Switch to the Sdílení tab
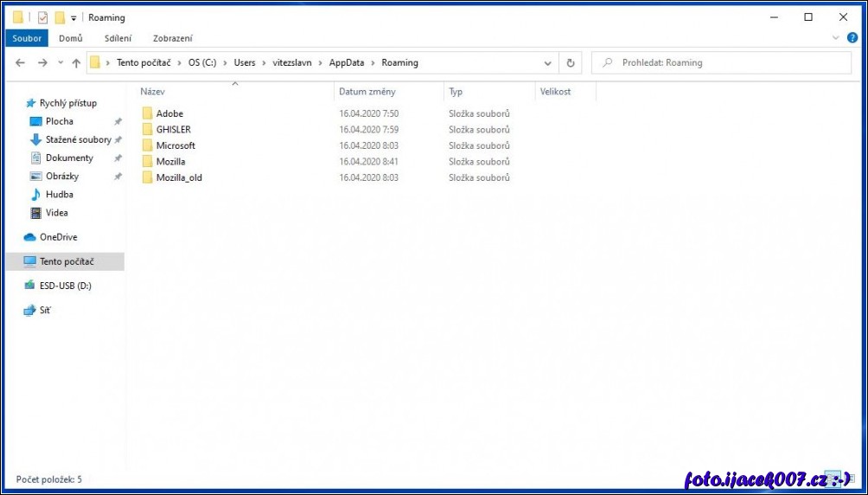 pyautogui.click(x=118, y=38)
